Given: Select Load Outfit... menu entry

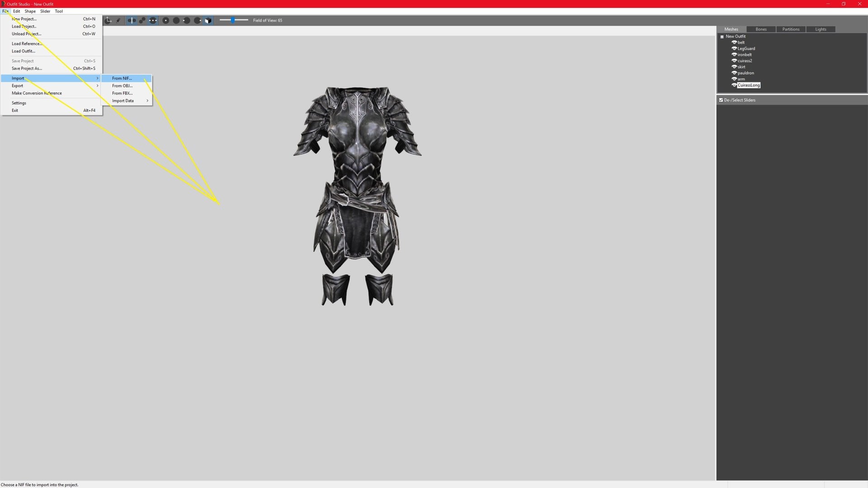Looking at the screenshot, I should (51, 51).
